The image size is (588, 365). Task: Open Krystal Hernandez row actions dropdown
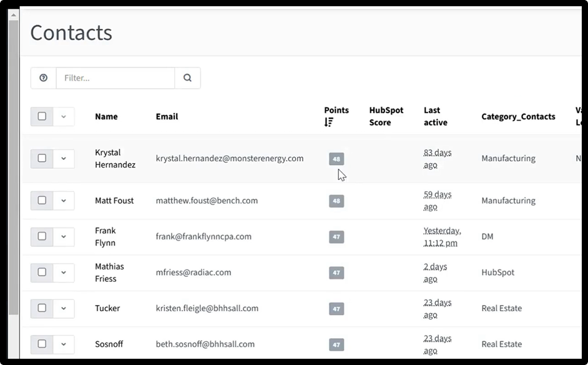coord(64,159)
